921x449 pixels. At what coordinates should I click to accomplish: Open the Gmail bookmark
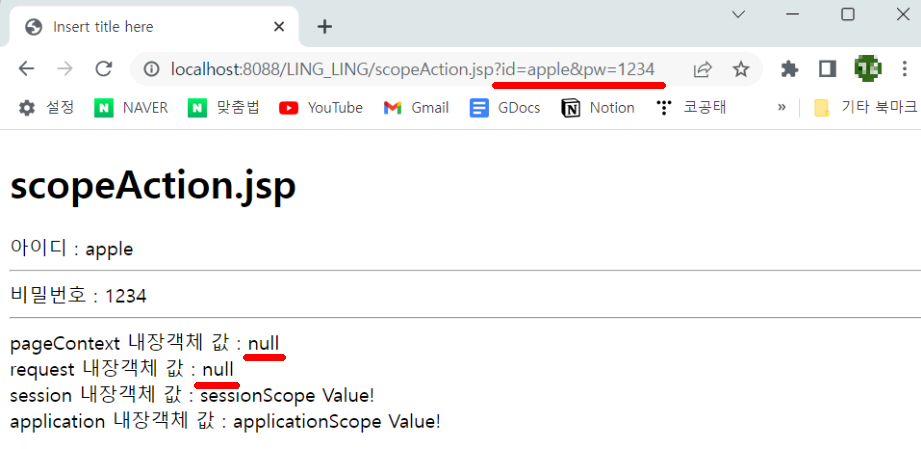(x=418, y=108)
